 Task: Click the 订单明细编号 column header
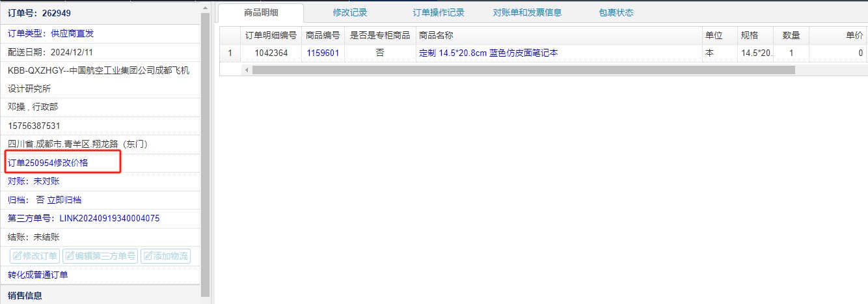point(271,35)
